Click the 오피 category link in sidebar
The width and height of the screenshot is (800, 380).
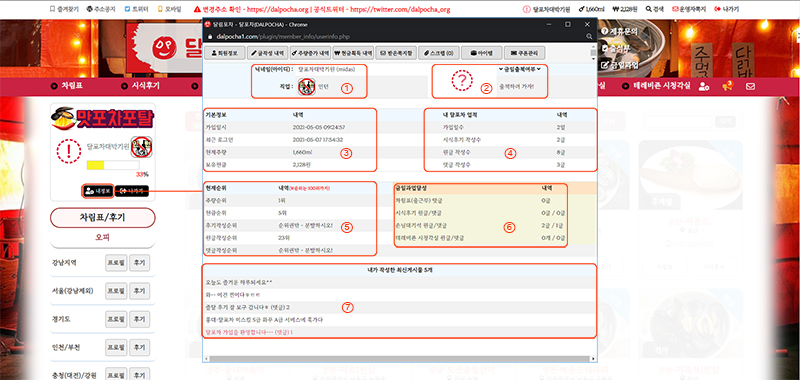[x=103, y=237]
